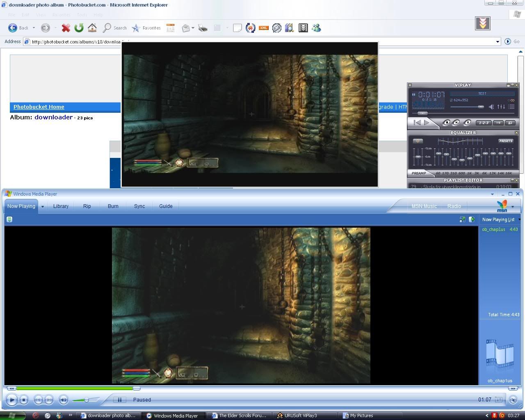Viewport: 525px width, 420px height.
Task: Mute audio with ViPlay speaker icon
Action: click(491, 107)
